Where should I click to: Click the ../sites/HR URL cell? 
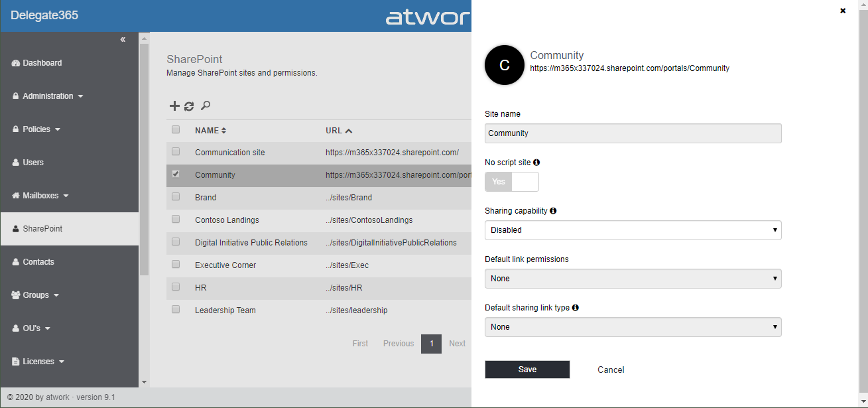click(x=344, y=288)
